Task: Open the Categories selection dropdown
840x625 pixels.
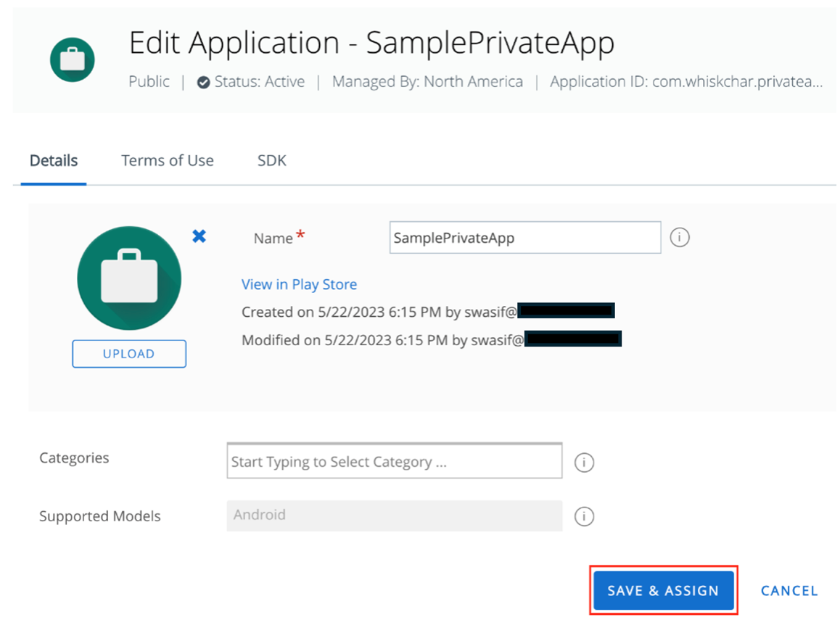Action: [394, 460]
